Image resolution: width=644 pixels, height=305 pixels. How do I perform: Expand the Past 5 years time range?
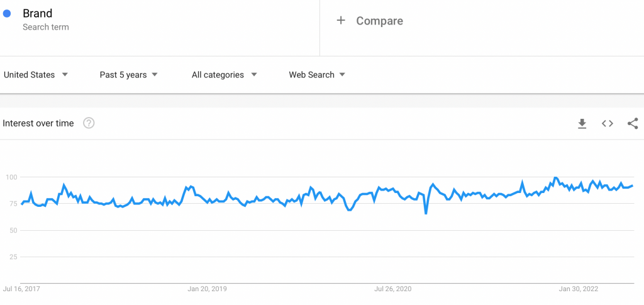[x=128, y=75]
